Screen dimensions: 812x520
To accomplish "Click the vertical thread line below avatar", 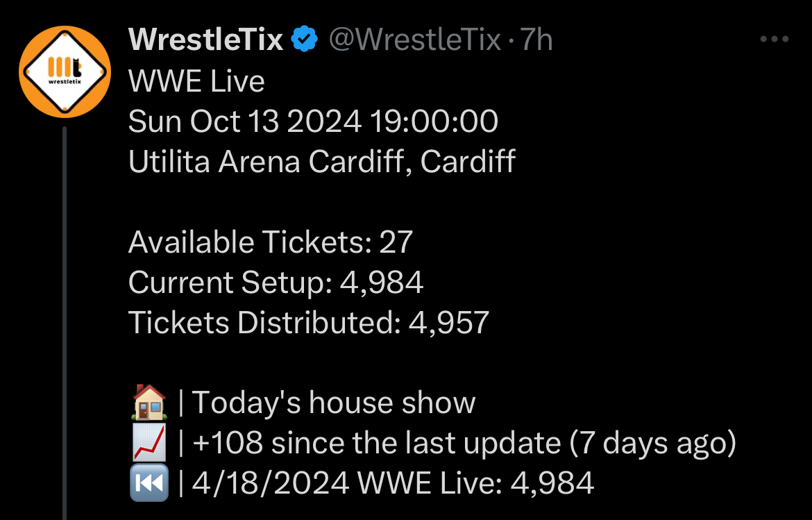I will (65, 319).
